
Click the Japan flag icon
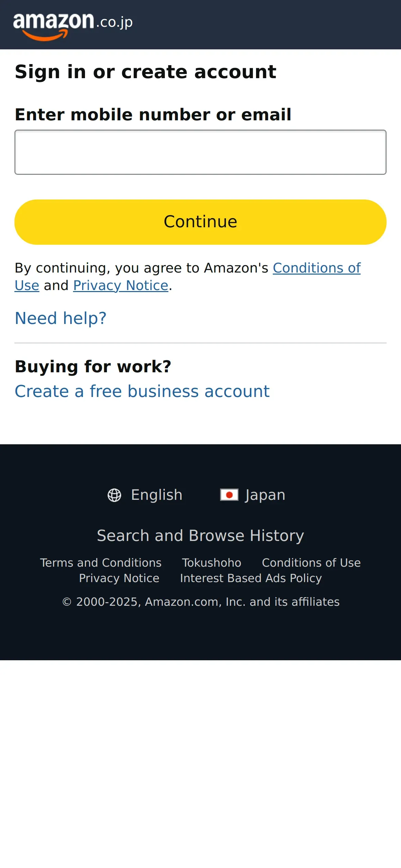click(229, 495)
